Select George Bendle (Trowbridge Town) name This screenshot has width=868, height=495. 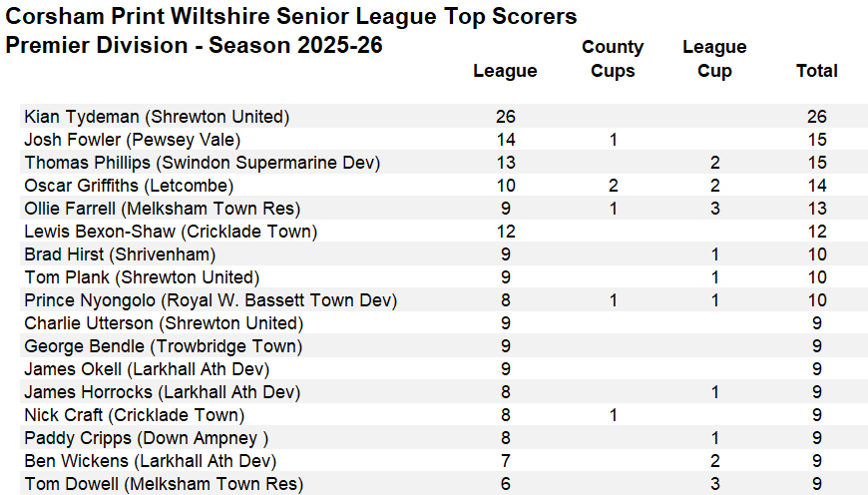(163, 346)
